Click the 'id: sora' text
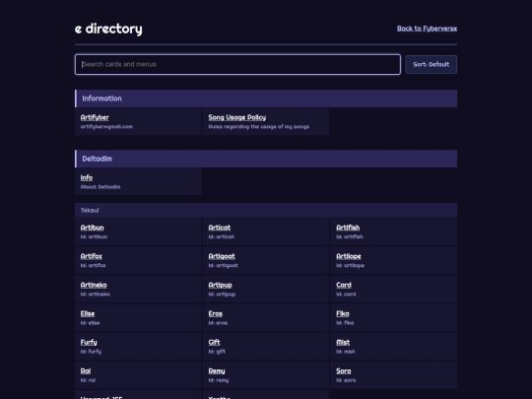Image resolution: width=532 pixels, height=399 pixels. tap(346, 380)
